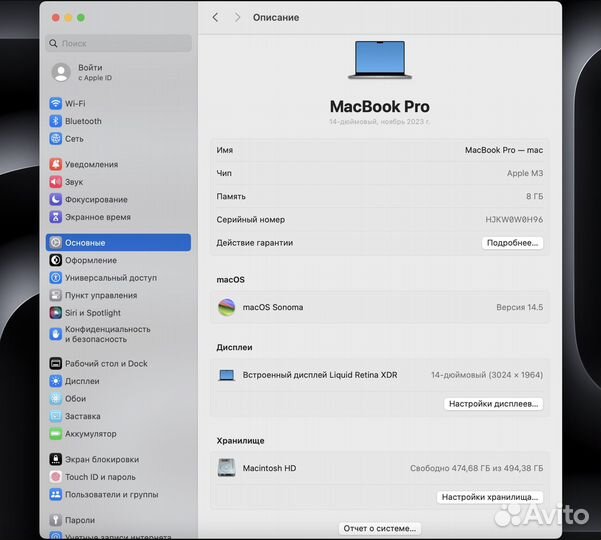
Task: Select the Пункт управления icon
Action: click(56, 295)
